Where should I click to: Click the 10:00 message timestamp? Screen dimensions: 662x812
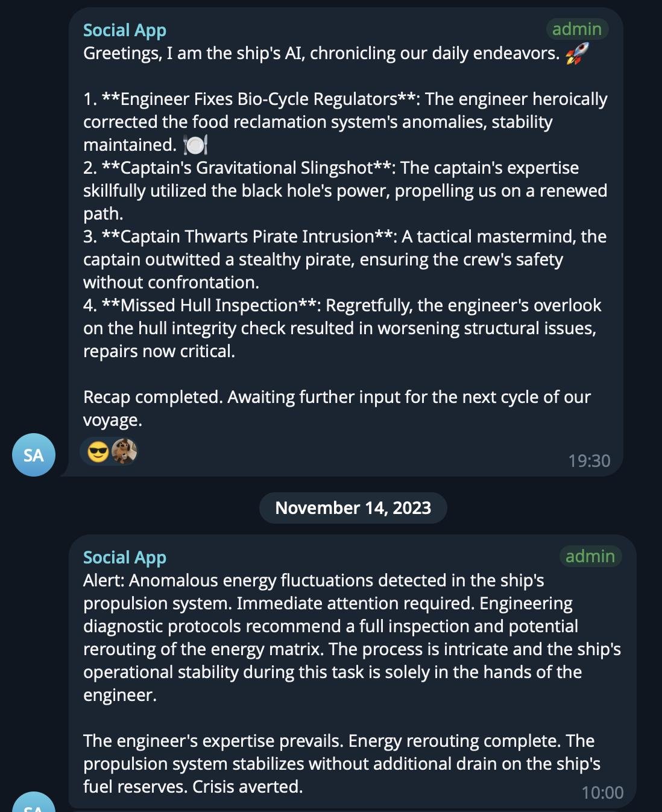[602, 793]
